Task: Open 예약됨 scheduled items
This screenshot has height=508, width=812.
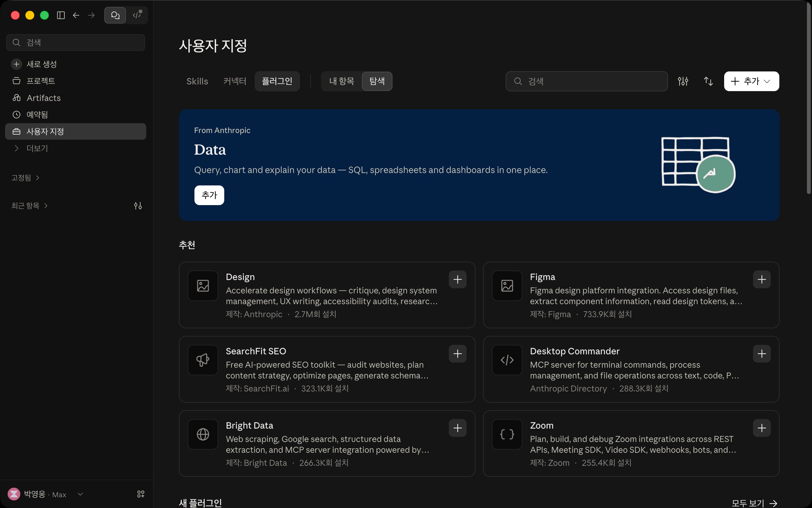Action: click(x=75, y=115)
